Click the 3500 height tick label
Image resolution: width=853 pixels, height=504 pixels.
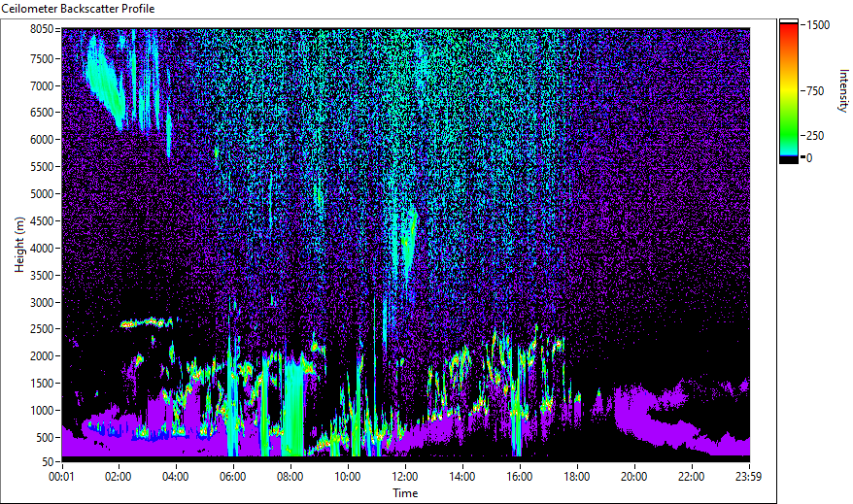42,276
